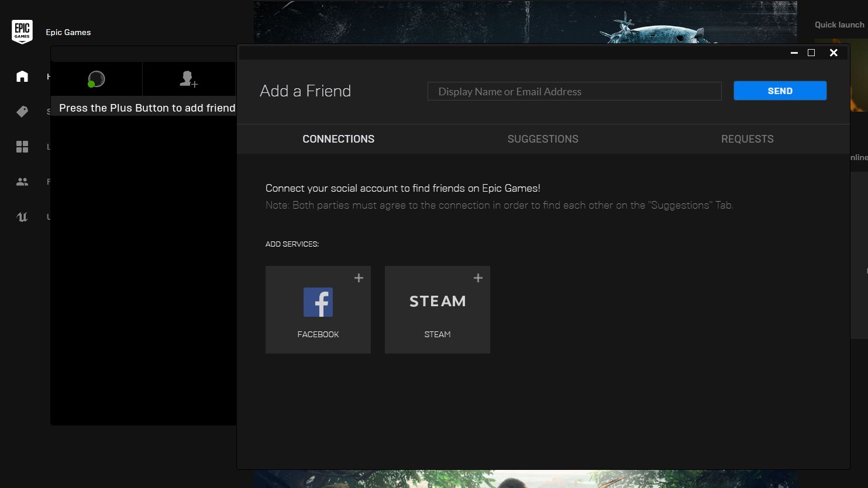Click the Facebook logo icon
The height and width of the screenshot is (488, 868).
[x=318, y=302]
